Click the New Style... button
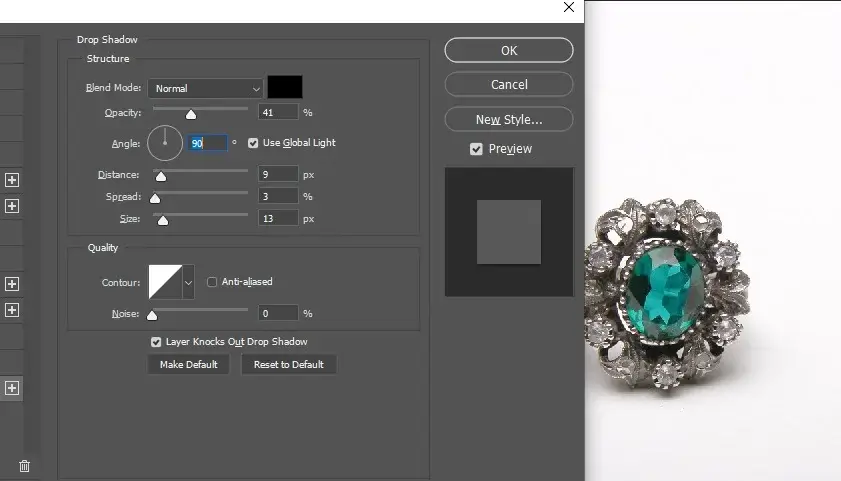 (x=509, y=119)
